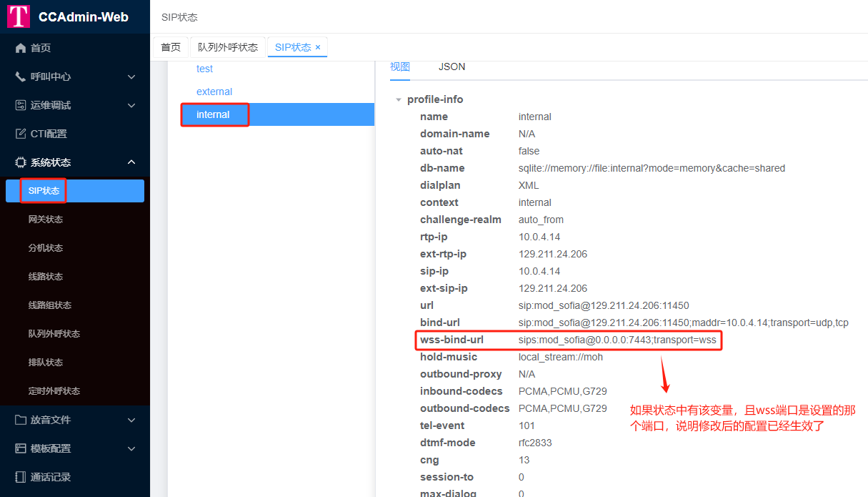
Task: Collapse the profile-info tree node
Action: tap(399, 99)
